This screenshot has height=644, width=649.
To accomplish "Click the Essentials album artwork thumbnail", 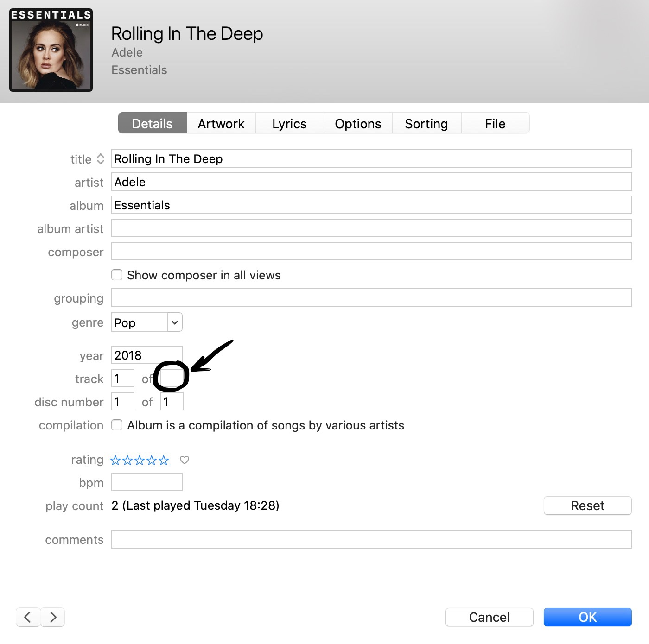I will 51,50.
